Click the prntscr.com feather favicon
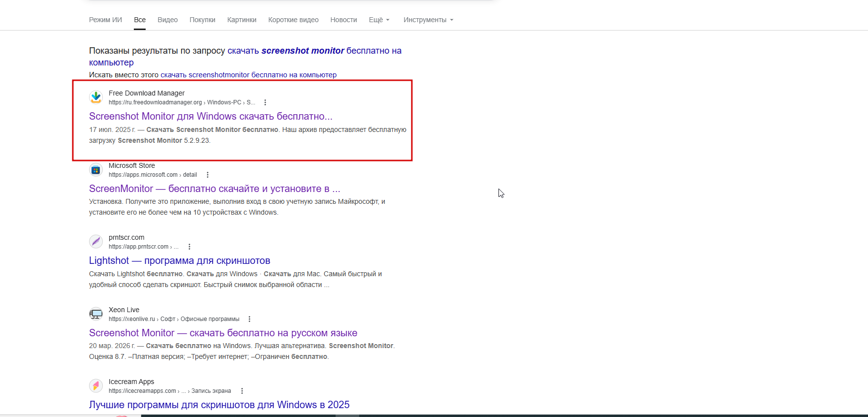The height and width of the screenshot is (417, 868). 96,242
